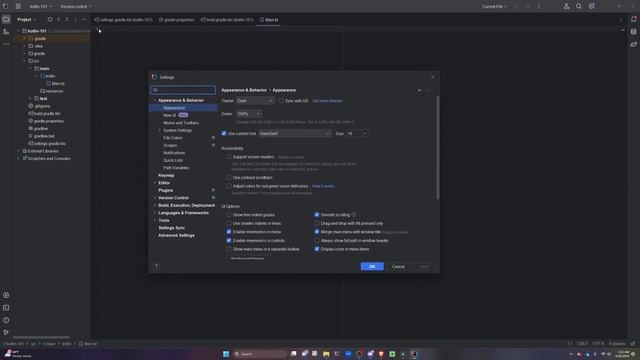640x360 pixels.
Task: Select Advanced Settings in settings tree
Action: pos(176,236)
